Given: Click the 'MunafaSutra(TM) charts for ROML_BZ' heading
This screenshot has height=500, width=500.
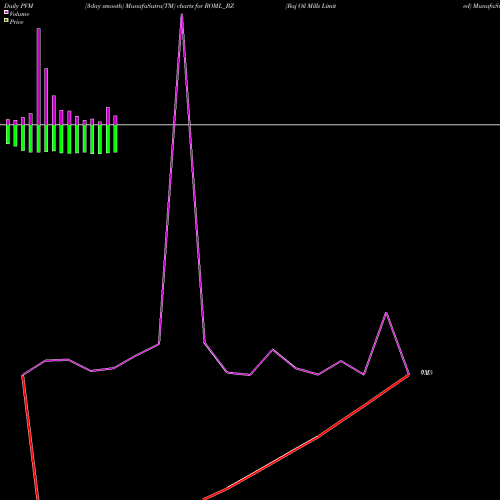Looking at the screenshot, I should 180,6.
